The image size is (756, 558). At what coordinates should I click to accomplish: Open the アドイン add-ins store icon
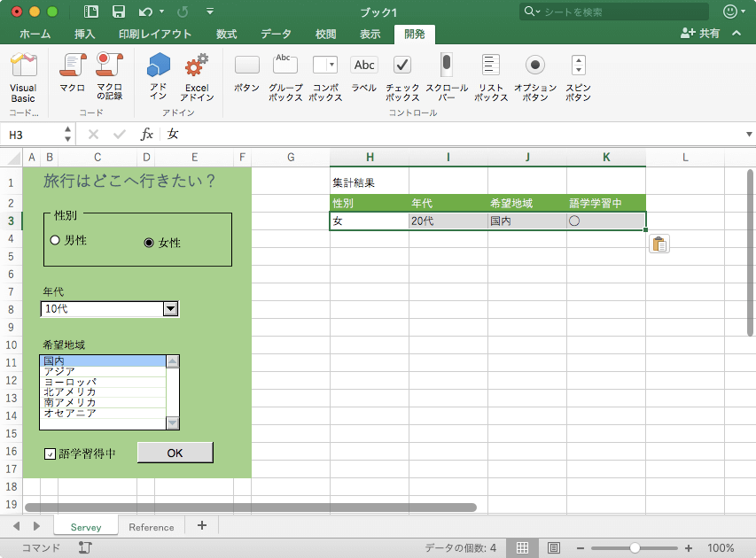tap(158, 76)
